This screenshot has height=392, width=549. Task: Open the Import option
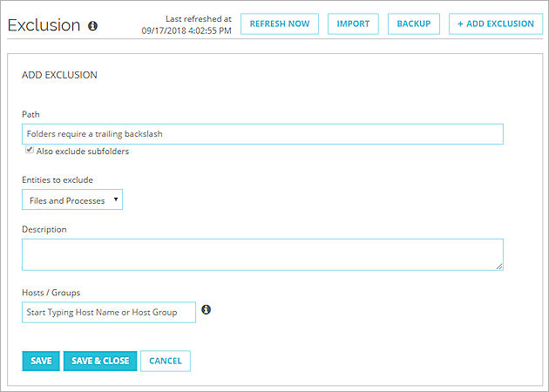click(x=353, y=24)
